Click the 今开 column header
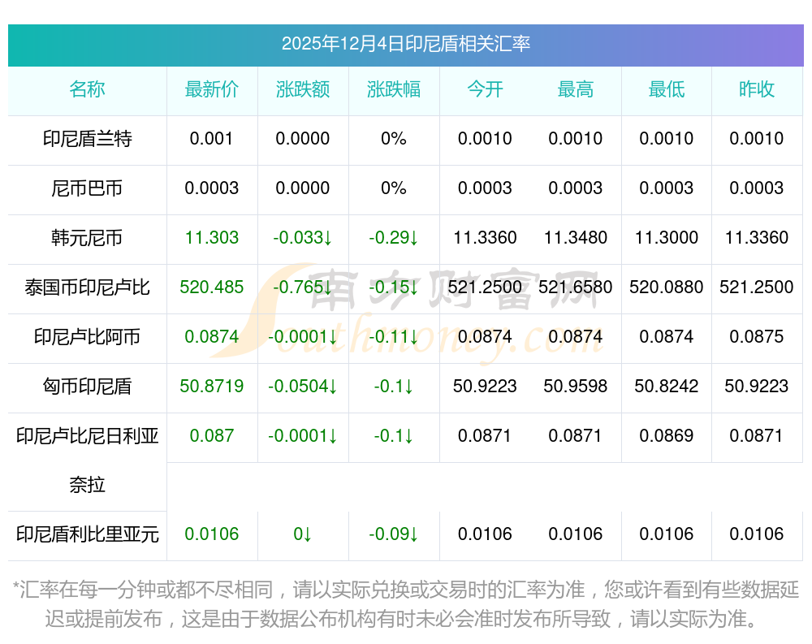Screen dimensions: 812x644 point(485,89)
